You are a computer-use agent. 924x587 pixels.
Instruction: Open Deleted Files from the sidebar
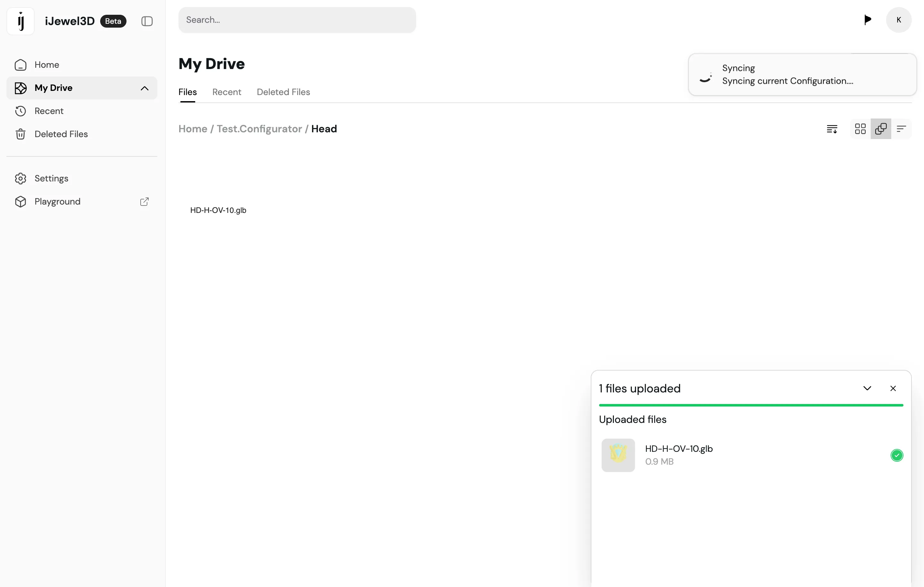[61, 134]
